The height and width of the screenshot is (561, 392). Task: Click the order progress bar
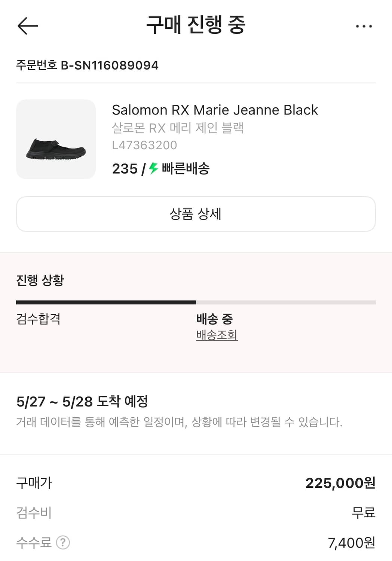point(196,302)
